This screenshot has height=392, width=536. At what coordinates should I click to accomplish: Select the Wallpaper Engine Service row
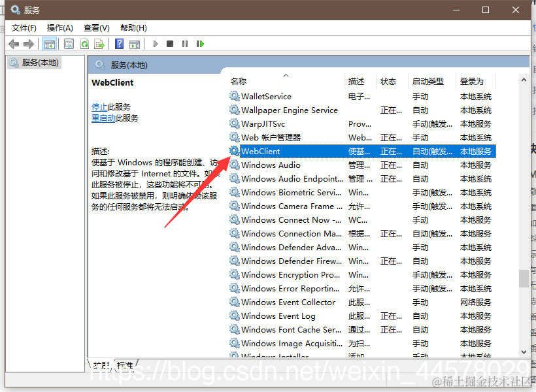coord(362,110)
